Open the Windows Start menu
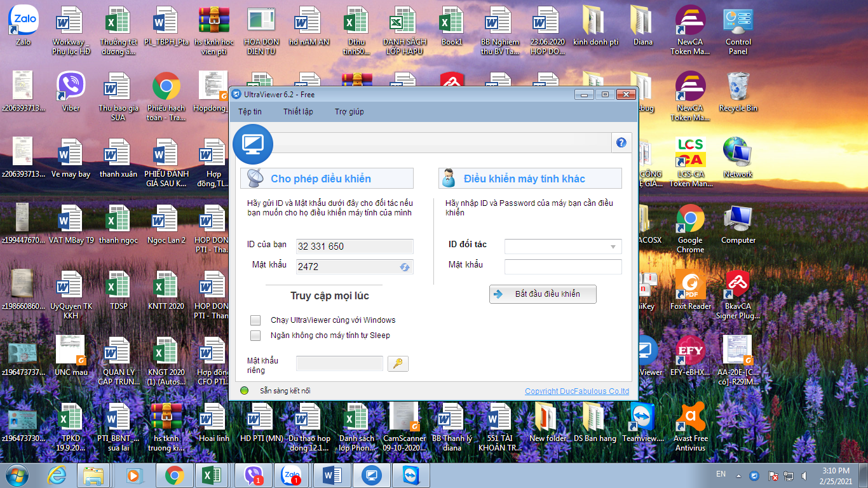The height and width of the screenshot is (488, 868). [x=16, y=475]
